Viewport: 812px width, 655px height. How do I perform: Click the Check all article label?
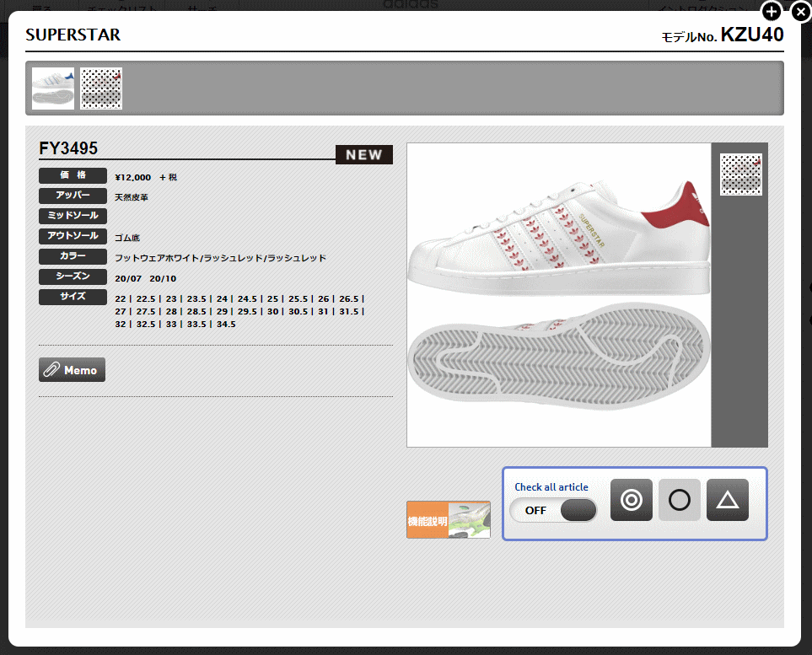pos(551,486)
